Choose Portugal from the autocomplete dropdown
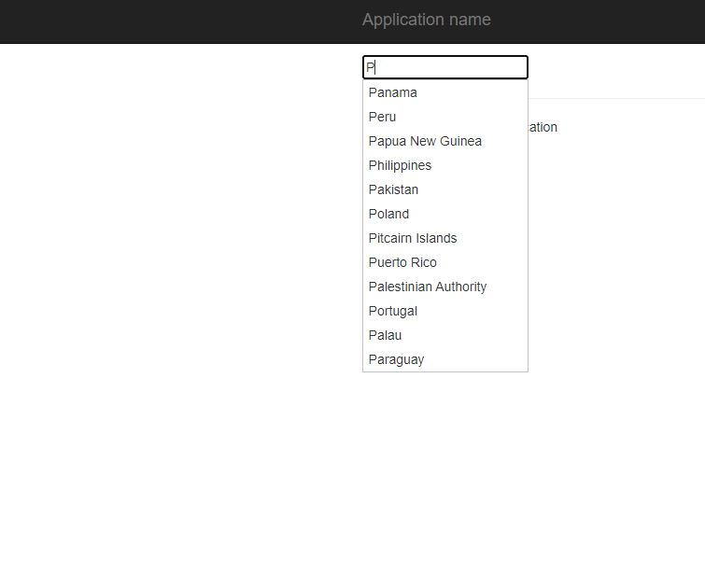705x588 pixels. tap(445, 311)
